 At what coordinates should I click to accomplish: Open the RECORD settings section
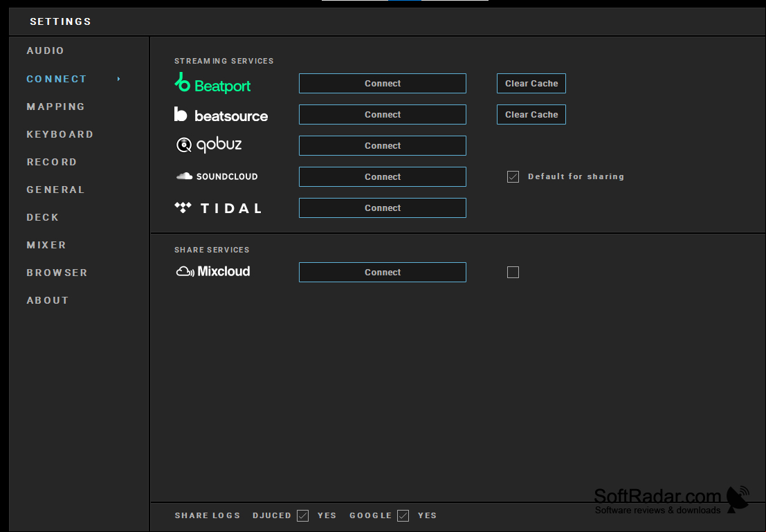point(52,162)
